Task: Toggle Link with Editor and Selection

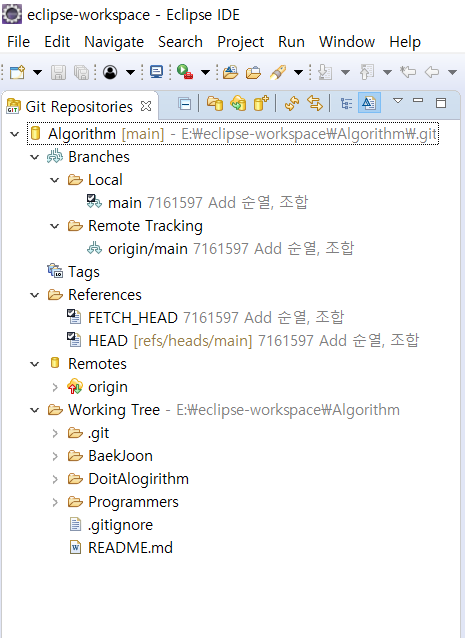Action: pyautogui.click(x=315, y=103)
